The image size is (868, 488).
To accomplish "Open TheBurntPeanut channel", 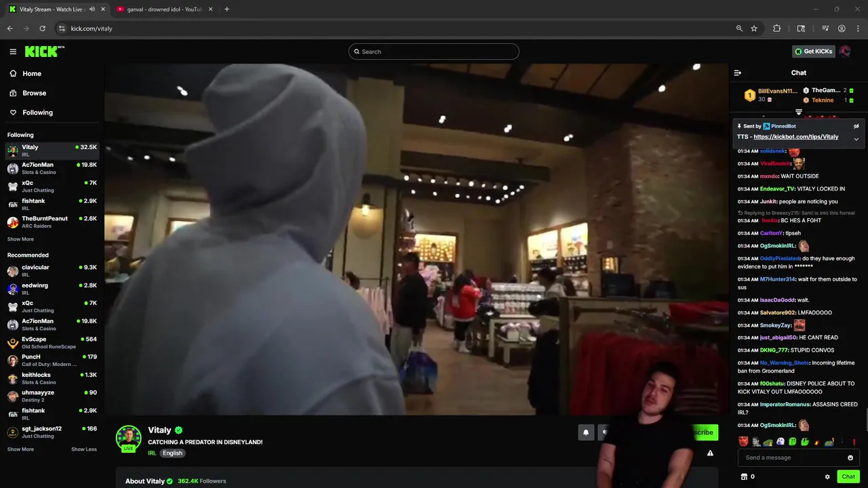I will [x=53, y=222].
